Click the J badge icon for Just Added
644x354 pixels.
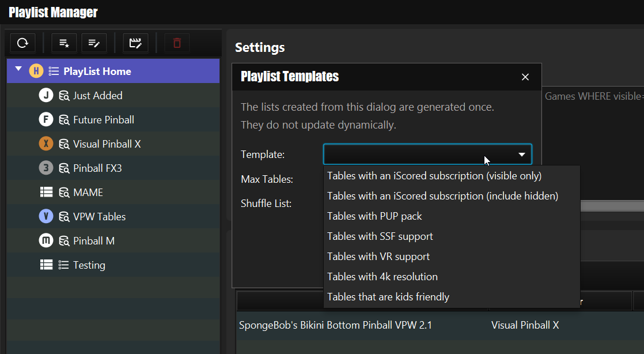[x=46, y=96]
